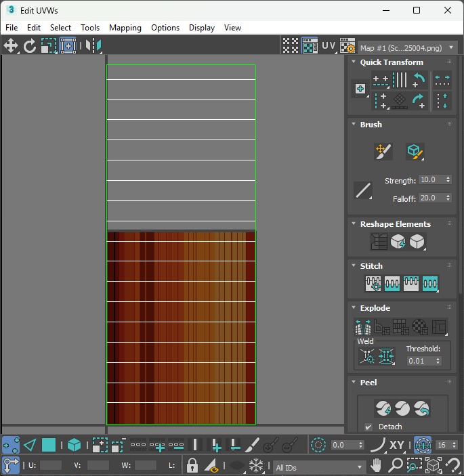Viewport: 464px width, 476px height.
Task: Toggle the checker pattern multi-tile display
Action: pyautogui.click(x=291, y=46)
